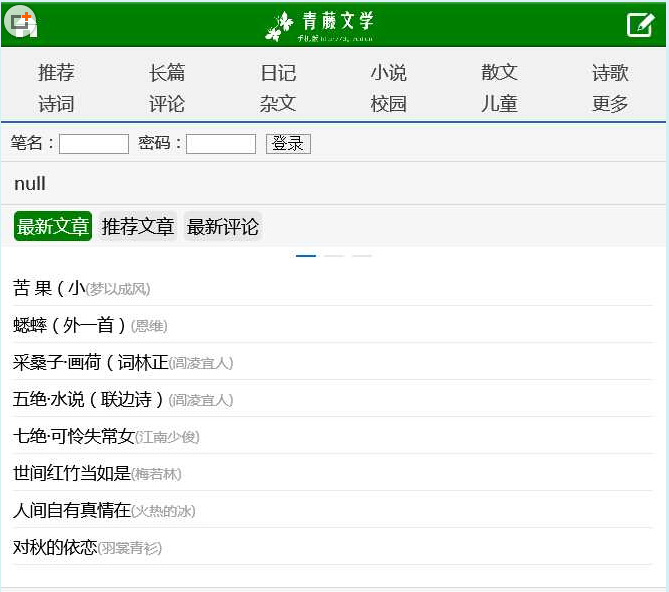669x592 pixels.
Task: Open the 杂文 category
Action: click(278, 104)
